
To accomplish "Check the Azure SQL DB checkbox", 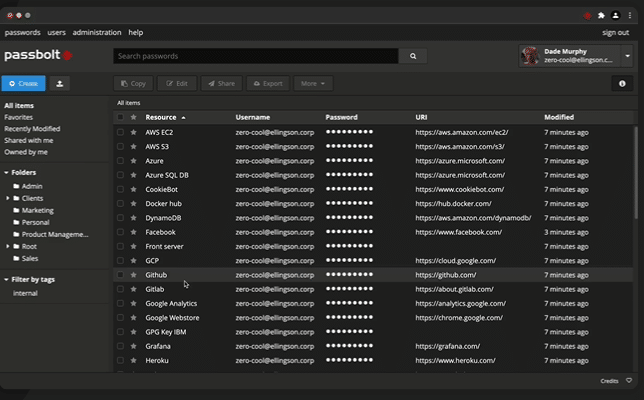I will coord(120,175).
